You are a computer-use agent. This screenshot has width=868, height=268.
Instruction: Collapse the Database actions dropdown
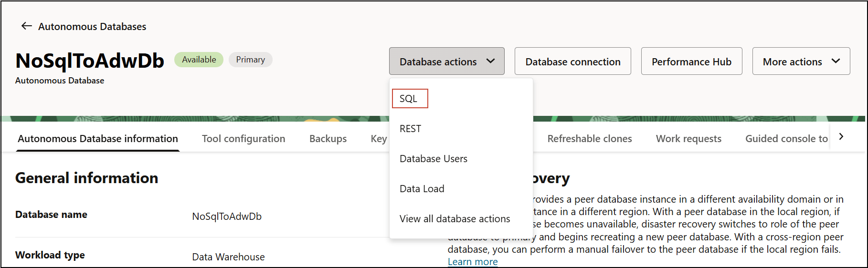coord(446,62)
